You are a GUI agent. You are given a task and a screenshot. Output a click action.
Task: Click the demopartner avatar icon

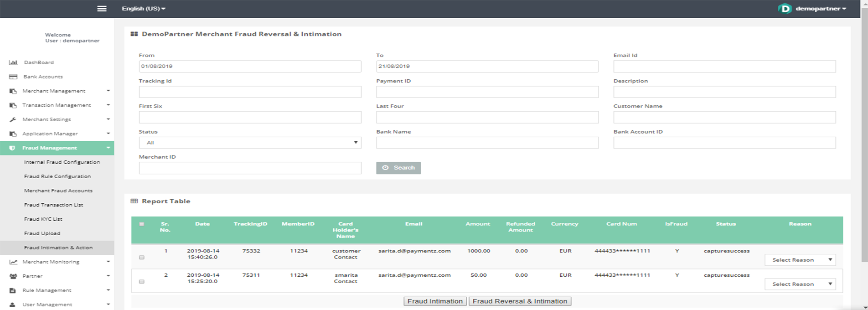(x=784, y=9)
